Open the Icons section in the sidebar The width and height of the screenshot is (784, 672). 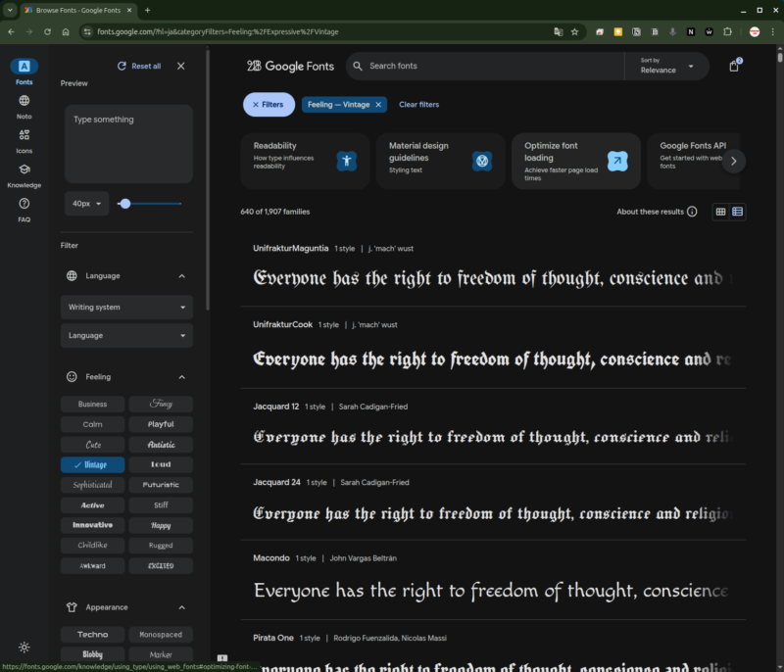click(x=24, y=135)
